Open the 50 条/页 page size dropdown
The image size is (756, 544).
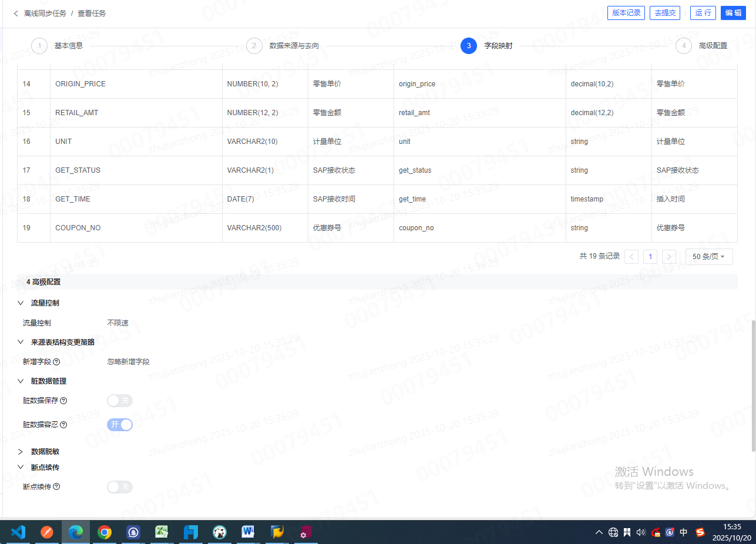708,257
